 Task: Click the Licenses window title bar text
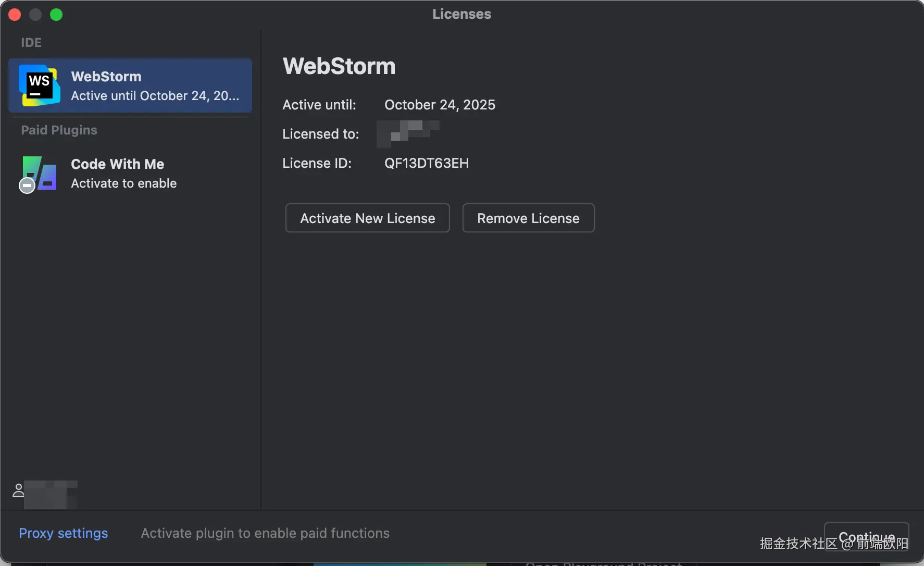point(461,14)
